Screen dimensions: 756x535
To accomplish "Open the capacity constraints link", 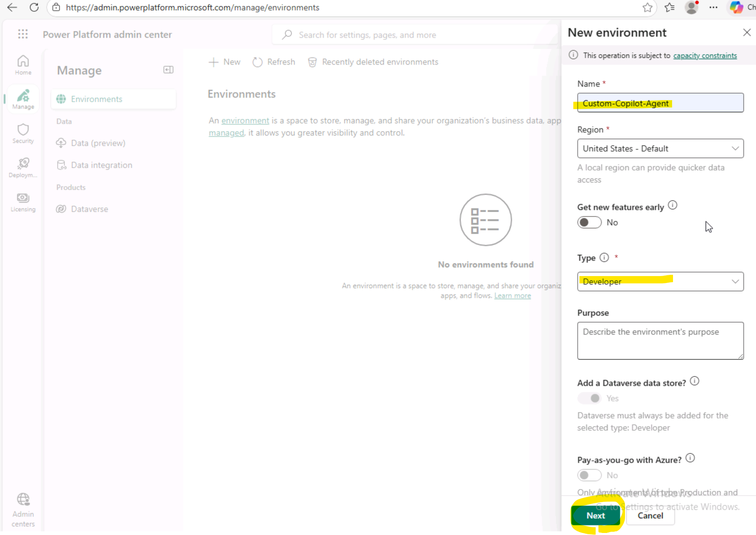I will click(705, 55).
